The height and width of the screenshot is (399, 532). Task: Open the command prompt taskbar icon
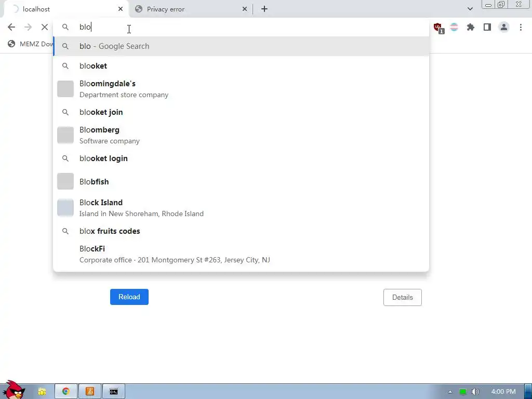pyautogui.click(x=114, y=391)
